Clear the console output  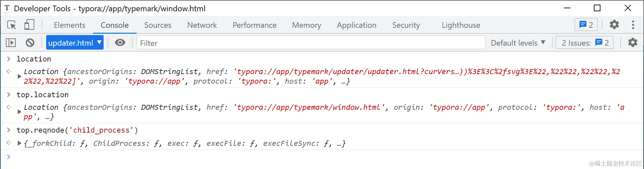[x=30, y=43]
